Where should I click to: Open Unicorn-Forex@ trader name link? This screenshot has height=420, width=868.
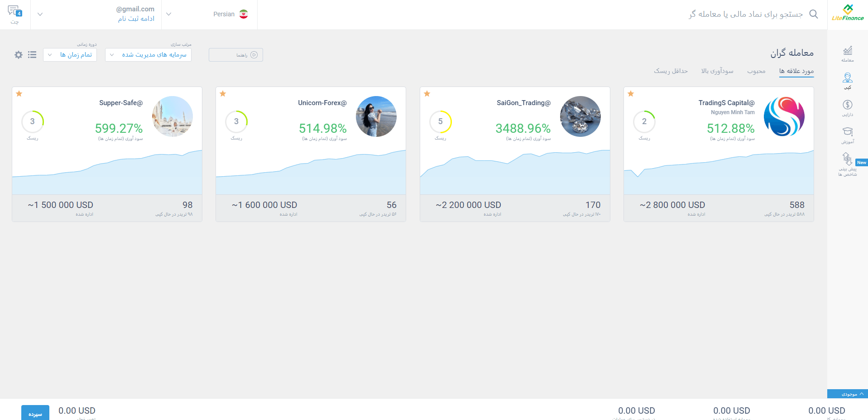click(x=322, y=103)
